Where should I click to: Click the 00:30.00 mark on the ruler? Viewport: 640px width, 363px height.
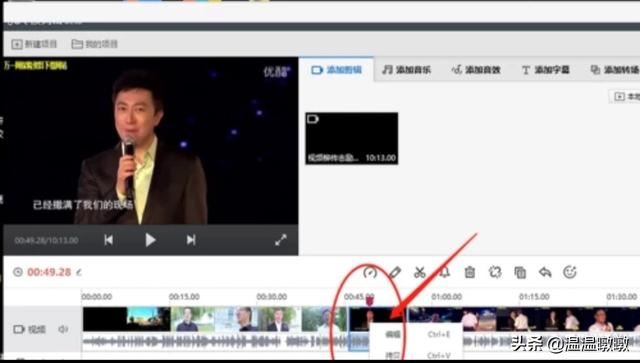coord(271,296)
